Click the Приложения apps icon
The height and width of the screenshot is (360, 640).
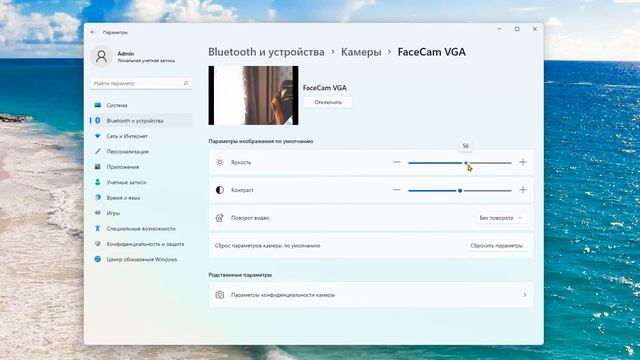click(x=98, y=167)
